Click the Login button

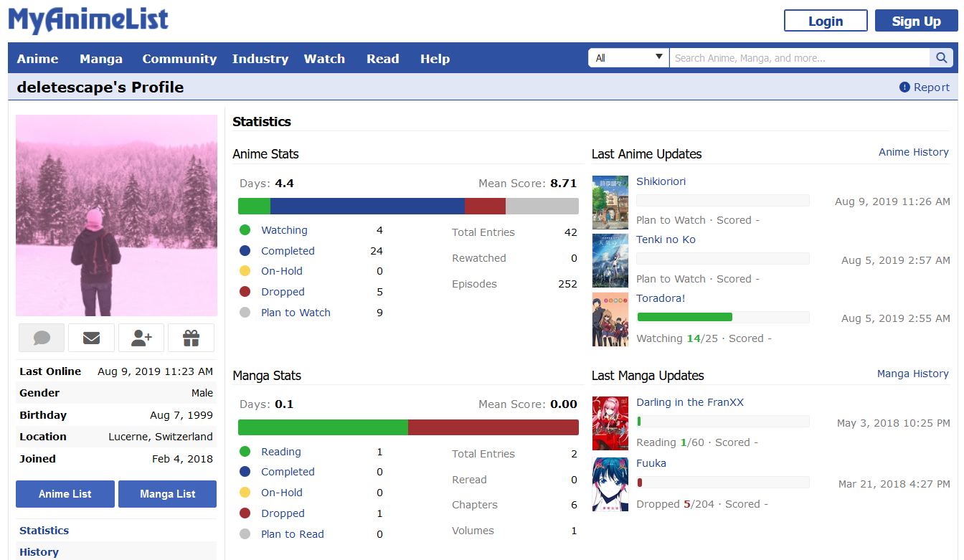pos(826,21)
